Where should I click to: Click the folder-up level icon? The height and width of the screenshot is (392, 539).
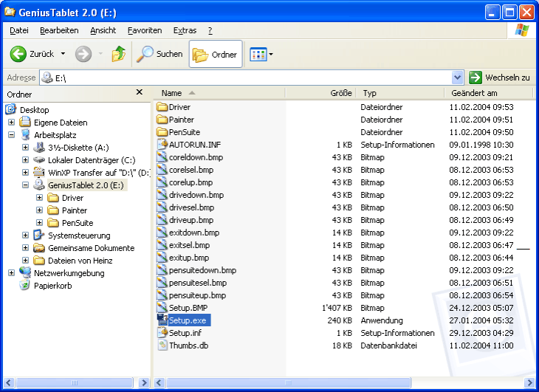pos(119,54)
